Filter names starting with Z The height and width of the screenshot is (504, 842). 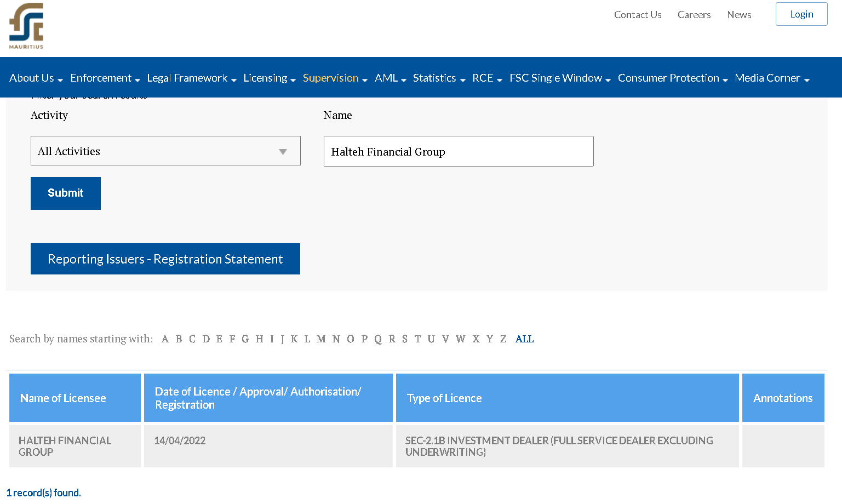point(503,339)
